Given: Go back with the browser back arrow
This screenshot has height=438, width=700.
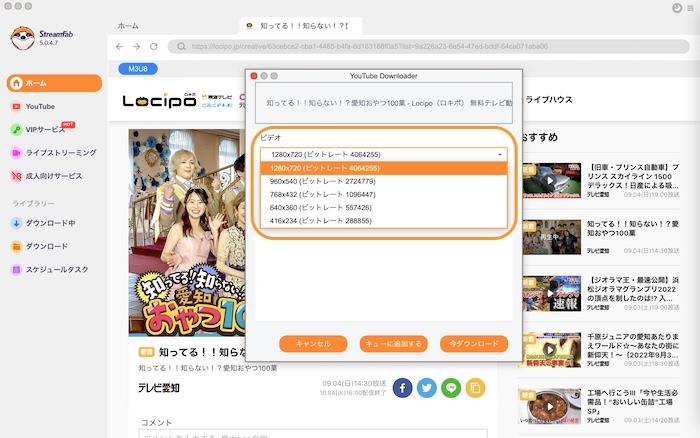Looking at the screenshot, I should click(119, 46).
